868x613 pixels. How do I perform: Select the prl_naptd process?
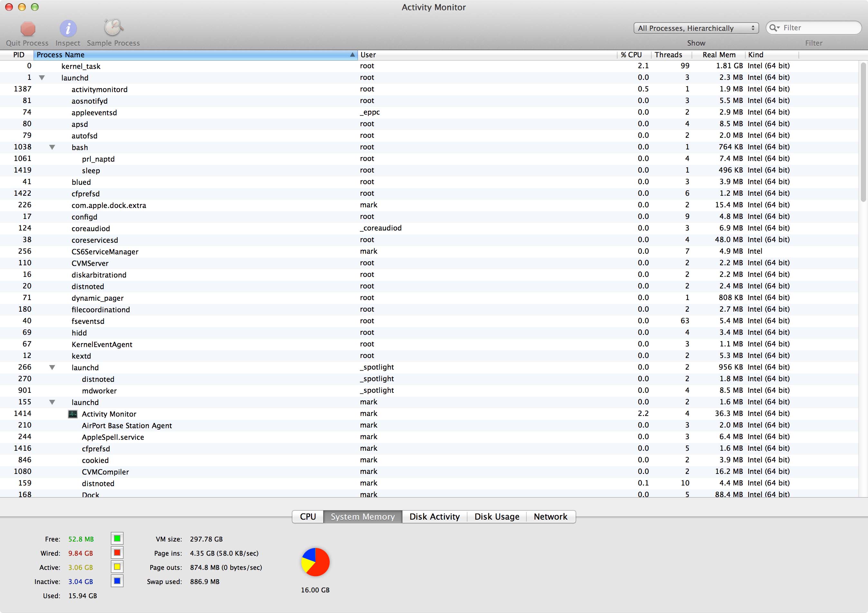coord(429,159)
